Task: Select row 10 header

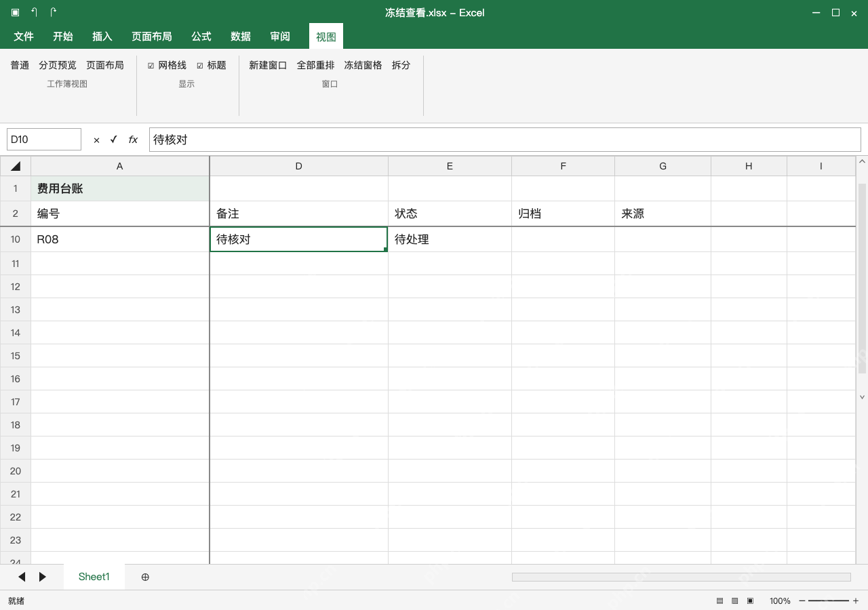Action: click(x=16, y=239)
